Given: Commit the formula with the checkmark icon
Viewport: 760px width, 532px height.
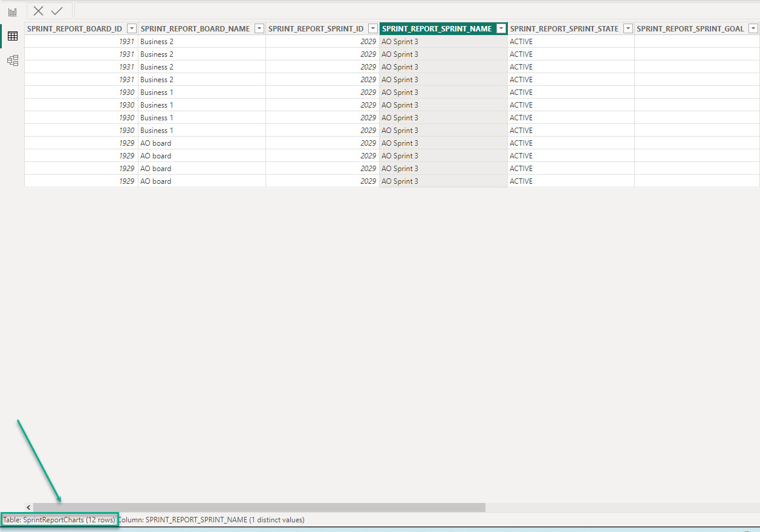Looking at the screenshot, I should click(x=57, y=11).
